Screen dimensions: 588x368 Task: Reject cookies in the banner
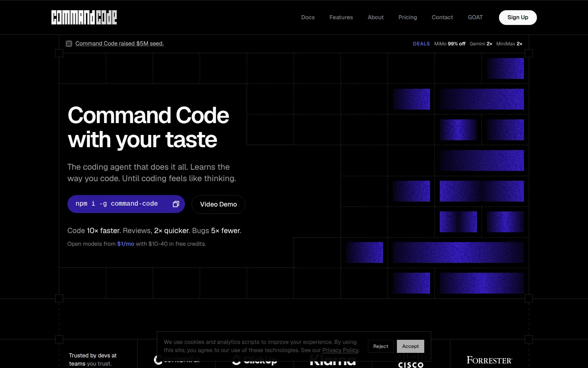[381, 346]
